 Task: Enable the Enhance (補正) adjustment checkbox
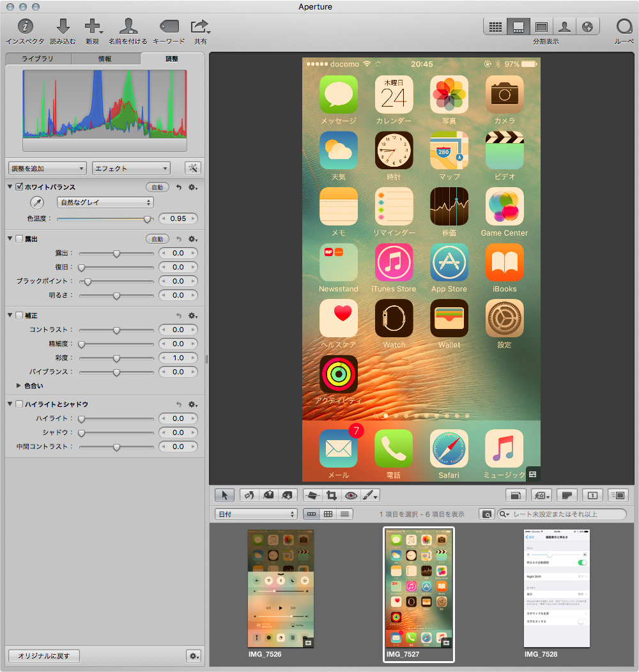click(x=19, y=316)
